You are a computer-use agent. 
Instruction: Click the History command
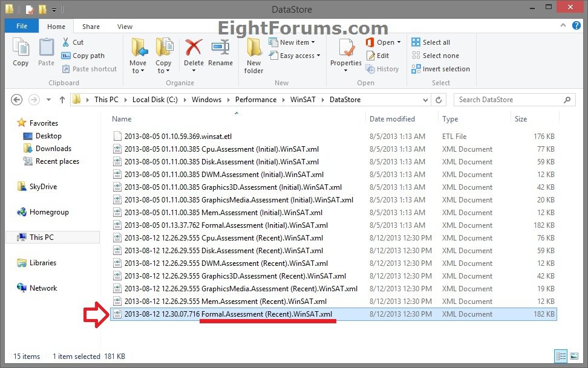(382, 69)
